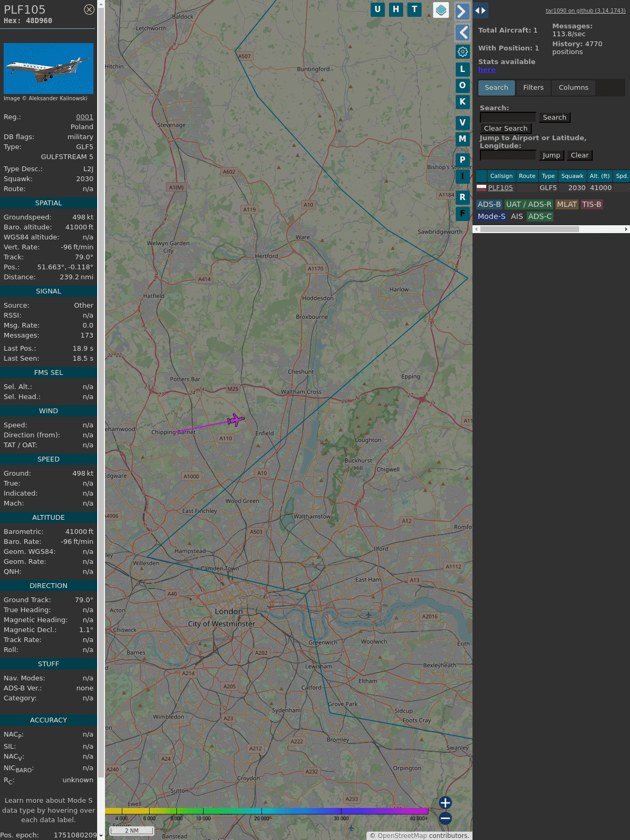Toggle sidebar width with double-arrow button
Screen dimensions: 630x840
(x=480, y=10)
